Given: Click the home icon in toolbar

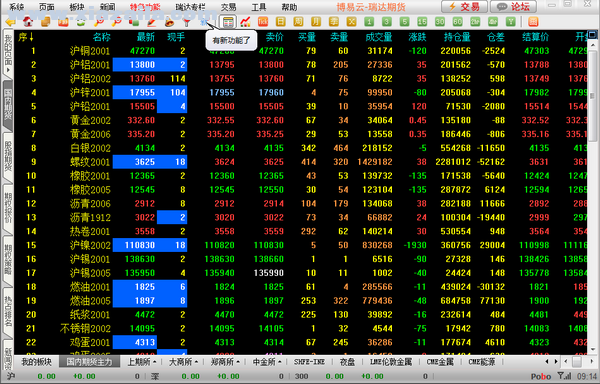Looking at the screenshot, I should point(28,22).
